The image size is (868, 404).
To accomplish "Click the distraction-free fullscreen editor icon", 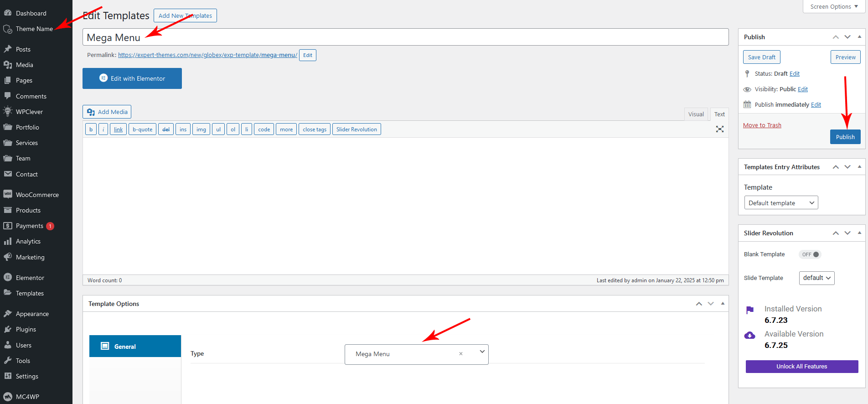I will [x=719, y=129].
